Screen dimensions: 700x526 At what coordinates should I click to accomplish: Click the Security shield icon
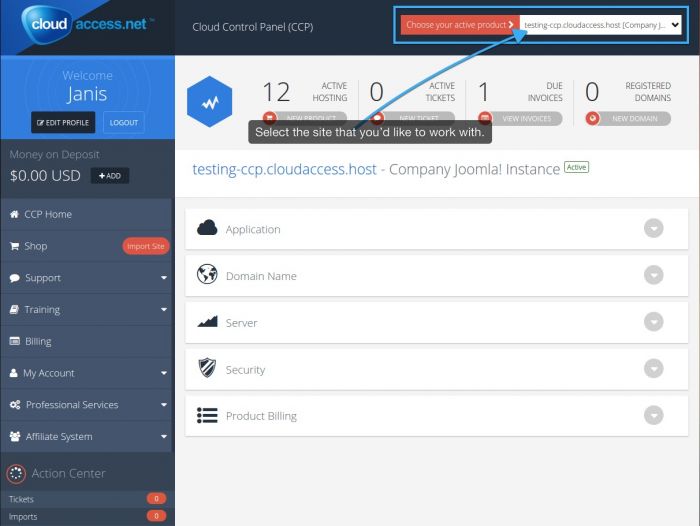click(207, 368)
